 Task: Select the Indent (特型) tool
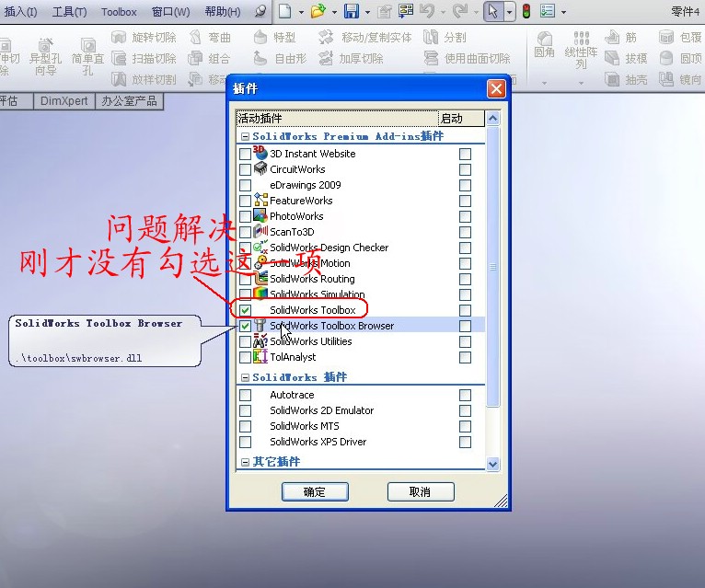[274, 38]
